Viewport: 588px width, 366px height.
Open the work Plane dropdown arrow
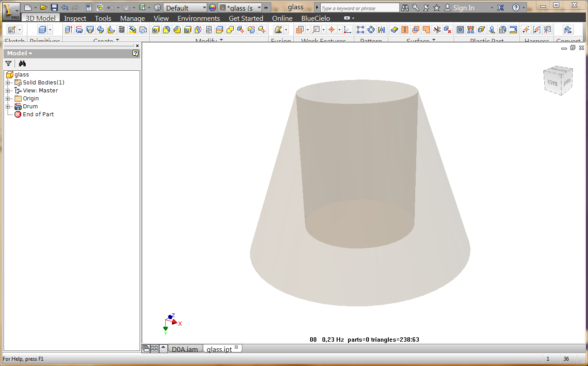pyautogui.click(x=307, y=30)
